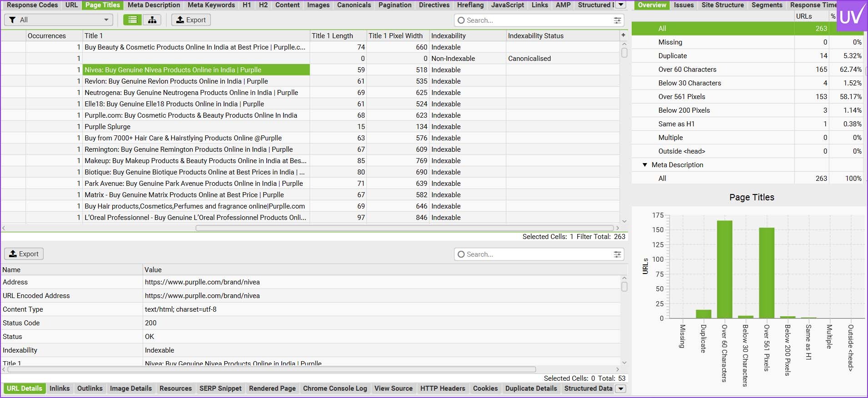Open Cookies bottom tab
The width and height of the screenshot is (868, 398).
click(485, 388)
